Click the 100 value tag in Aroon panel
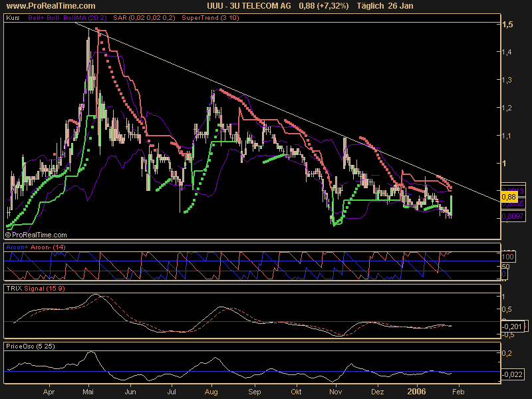This screenshot has height=399, width=532. pos(508,257)
